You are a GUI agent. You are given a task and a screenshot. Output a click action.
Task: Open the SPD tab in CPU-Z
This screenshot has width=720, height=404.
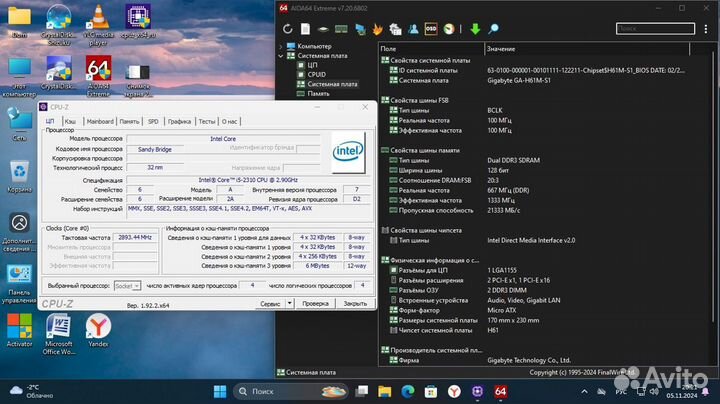pos(153,122)
